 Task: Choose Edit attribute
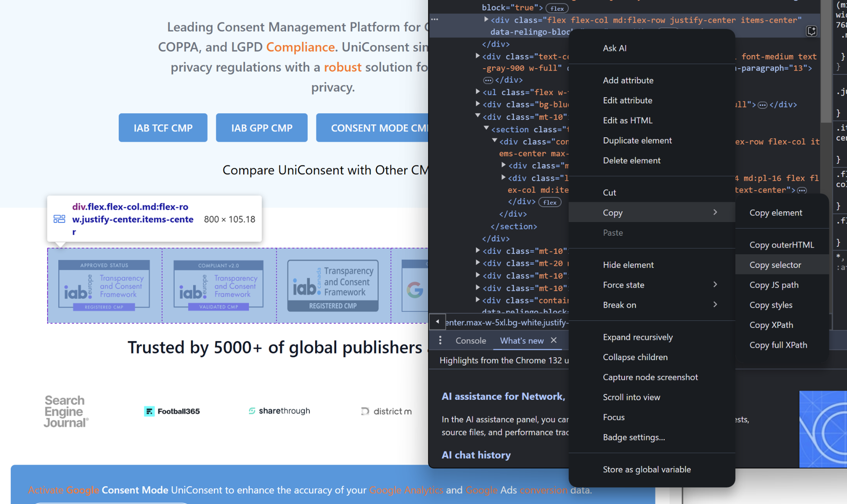652,101
